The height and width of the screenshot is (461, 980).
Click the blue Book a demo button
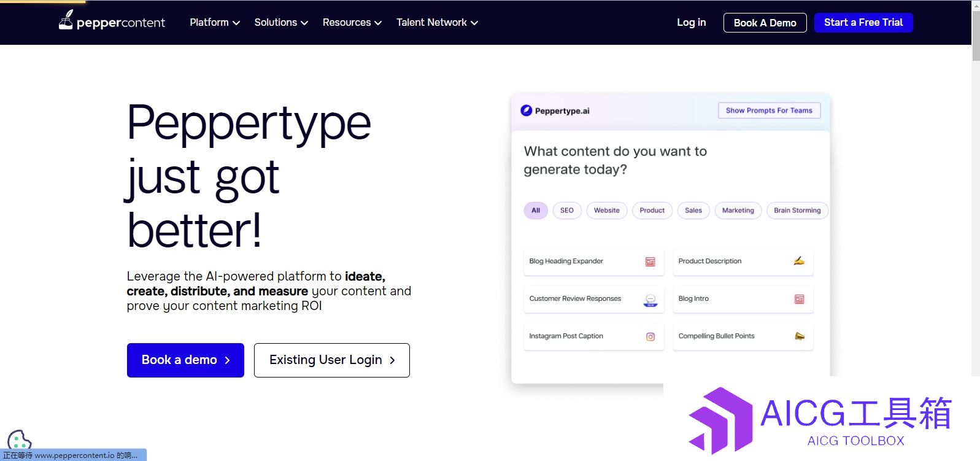tap(185, 360)
